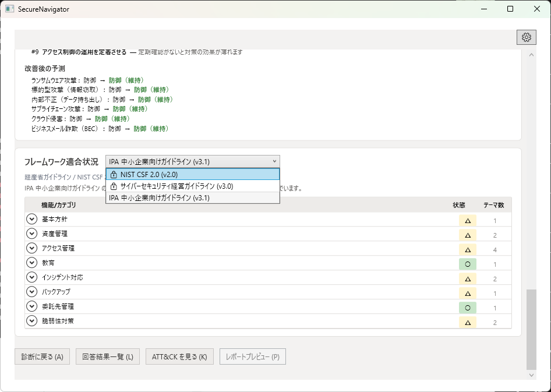551x392 pixels.
Task: Click the △ badge for インシデント対応
Action: point(467,277)
